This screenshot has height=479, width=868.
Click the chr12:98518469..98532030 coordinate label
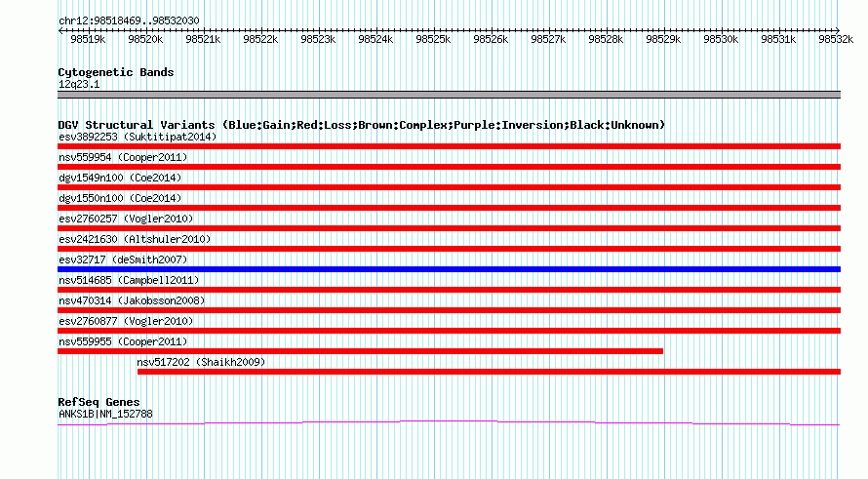[129, 21]
